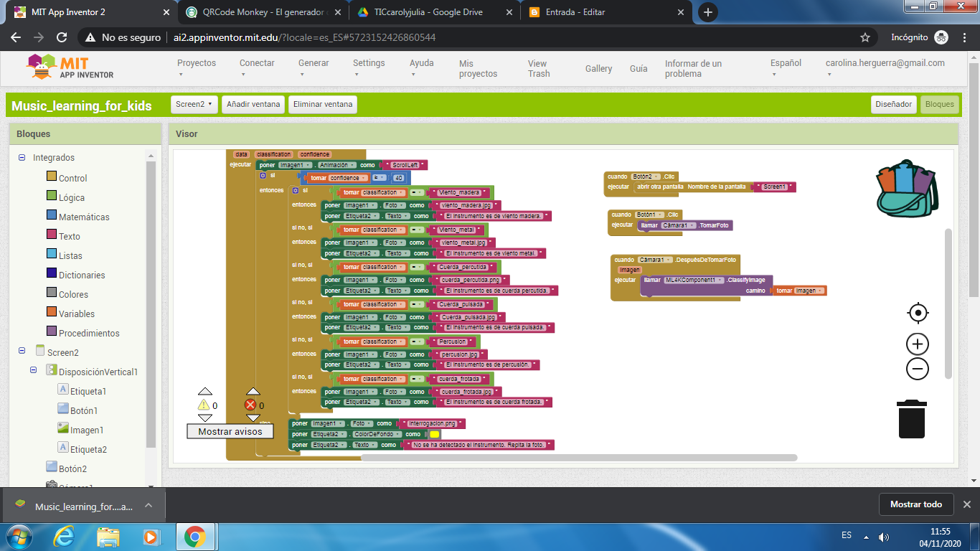Viewport: 980px width, 551px height.
Task: Open Windows Start menu
Action: point(18,537)
